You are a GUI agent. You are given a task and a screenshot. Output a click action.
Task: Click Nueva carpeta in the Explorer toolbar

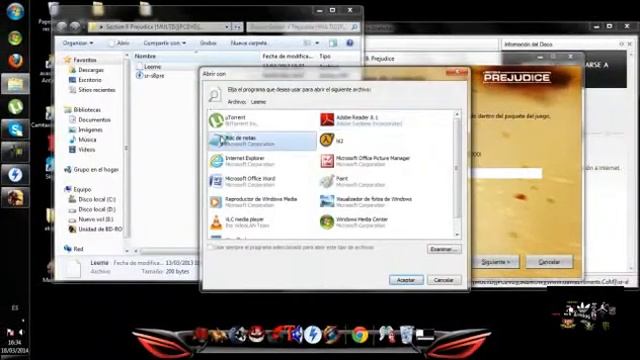(249, 43)
